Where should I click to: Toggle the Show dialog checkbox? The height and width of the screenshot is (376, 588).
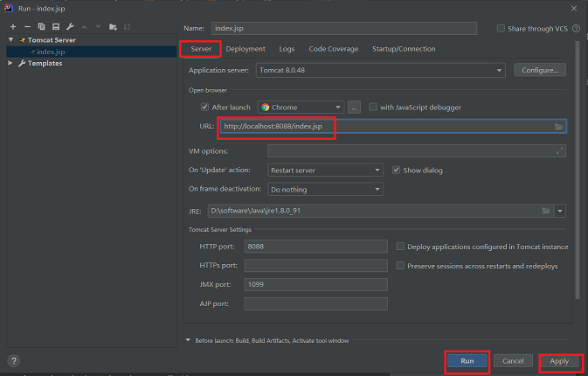click(396, 170)
